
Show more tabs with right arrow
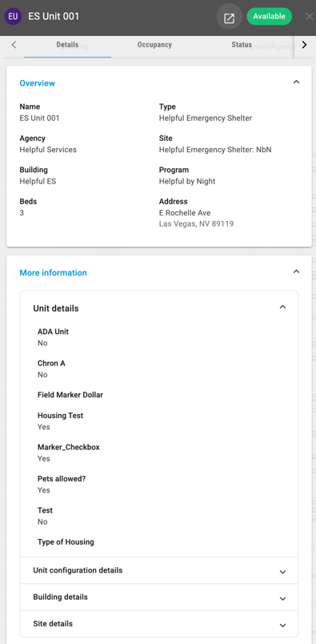click(x=304, y=45)
